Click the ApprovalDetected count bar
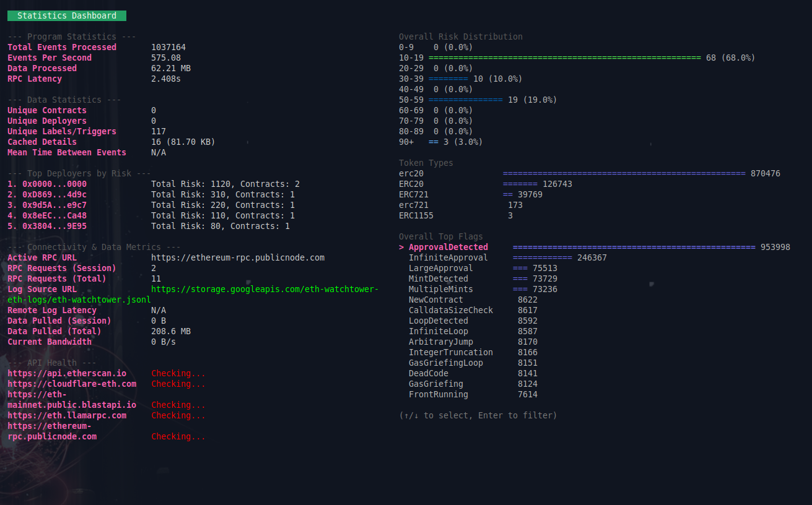 (634, 248)
